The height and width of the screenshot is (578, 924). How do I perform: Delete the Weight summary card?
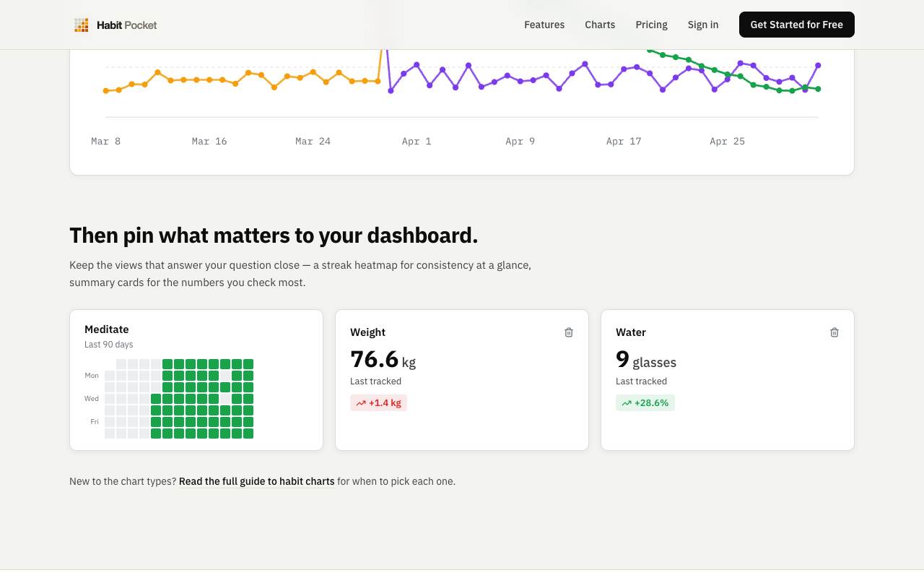(569, 332)
